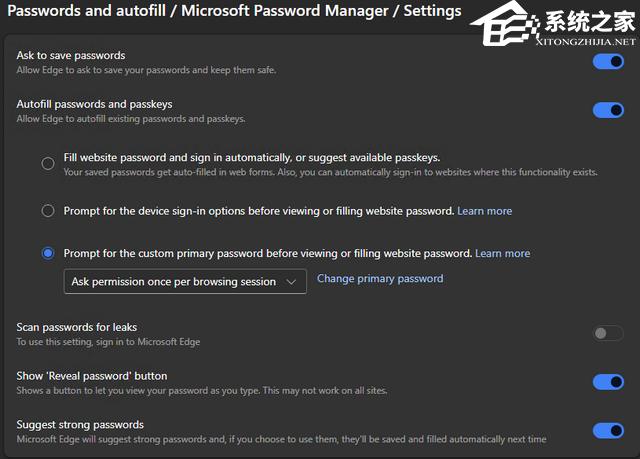Image resolution: width=640 pixels, height=459 pixels.
Task: Click the dropdown chevron arrow beside permission setting
Action: [x=291, y=282]
